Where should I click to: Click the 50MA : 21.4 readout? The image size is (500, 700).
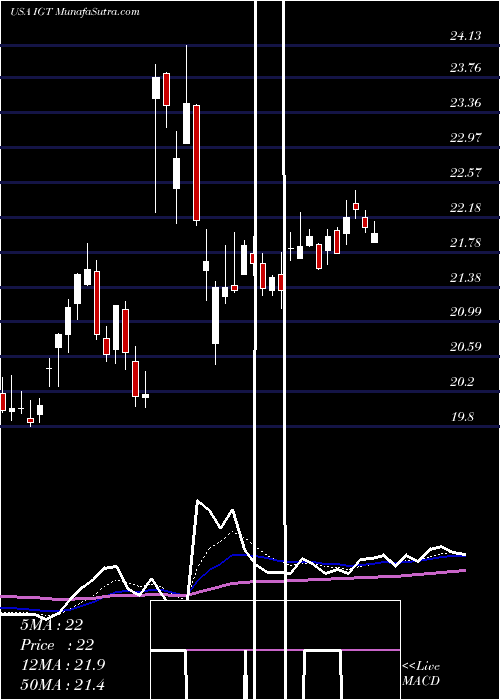pyautogui.click(x=62, y=684)
